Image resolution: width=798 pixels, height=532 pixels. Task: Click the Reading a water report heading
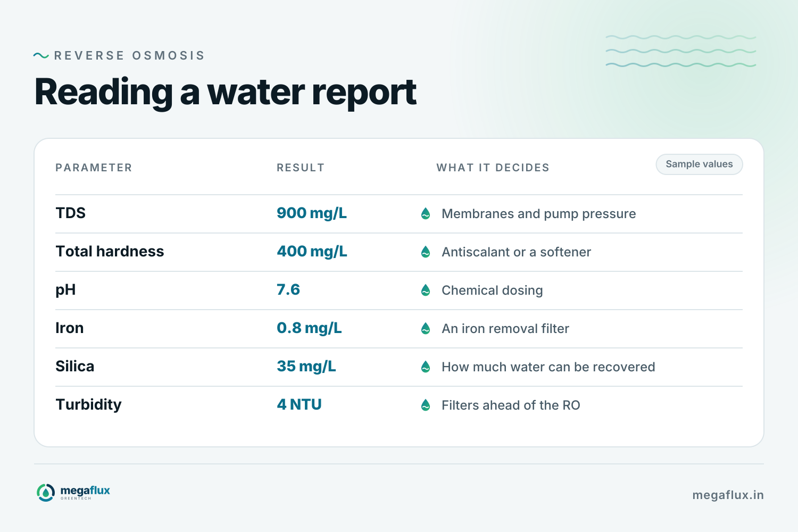pyautogui.click(x=226, y=93)
